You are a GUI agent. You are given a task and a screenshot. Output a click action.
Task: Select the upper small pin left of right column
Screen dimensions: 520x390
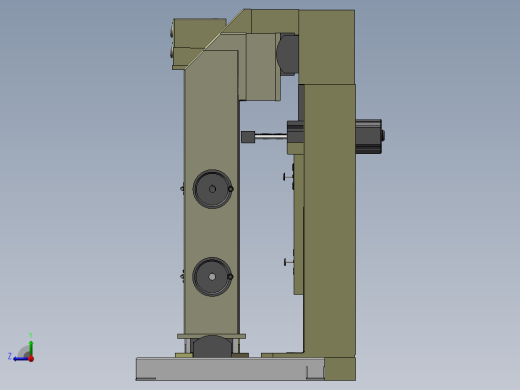(288, 176)
